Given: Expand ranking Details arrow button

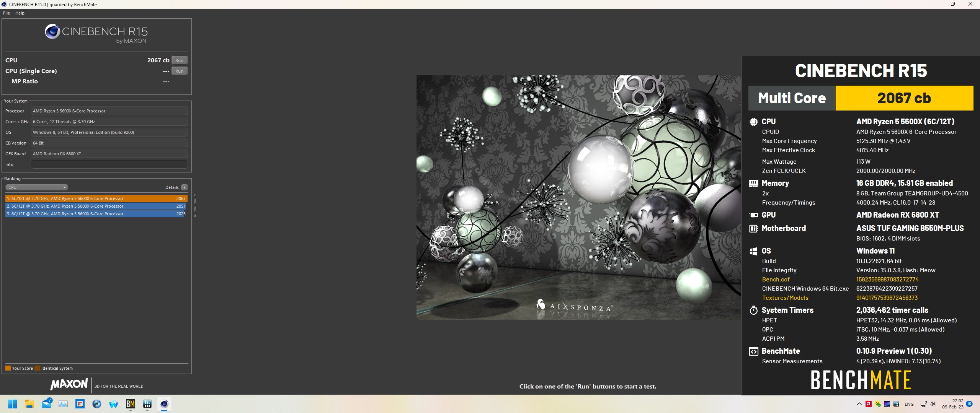Looking at the screenshot, I should click(185, 187).
